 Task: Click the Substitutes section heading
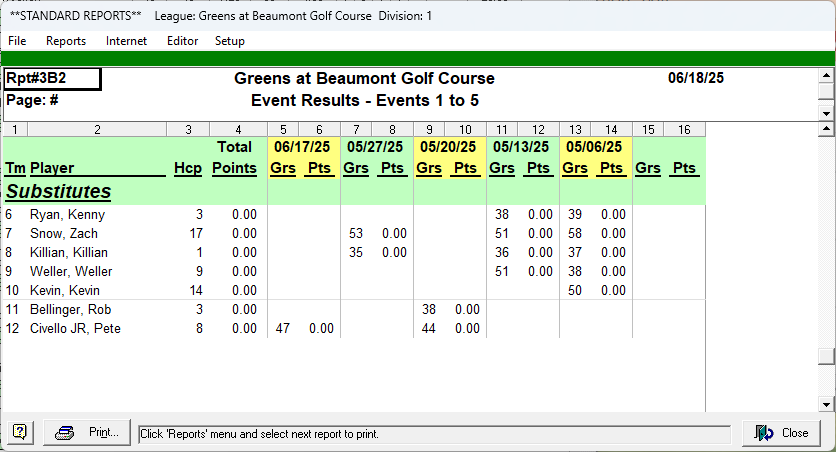click(58, 191)
